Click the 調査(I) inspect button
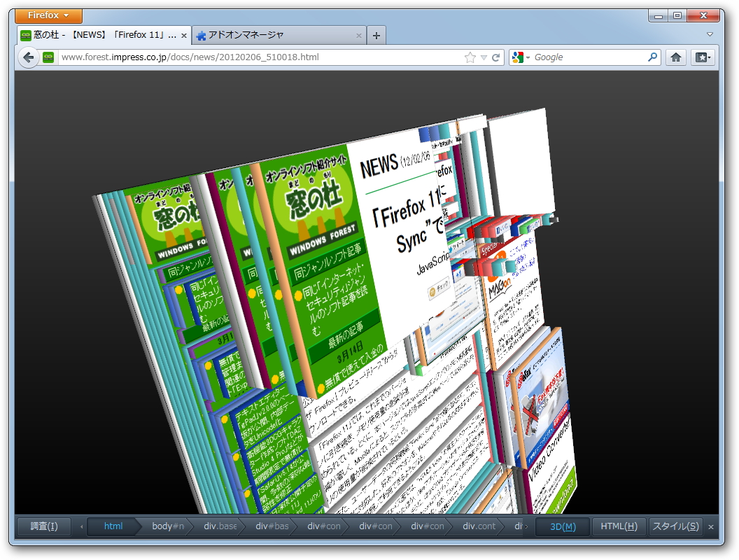 pos(44,526)
